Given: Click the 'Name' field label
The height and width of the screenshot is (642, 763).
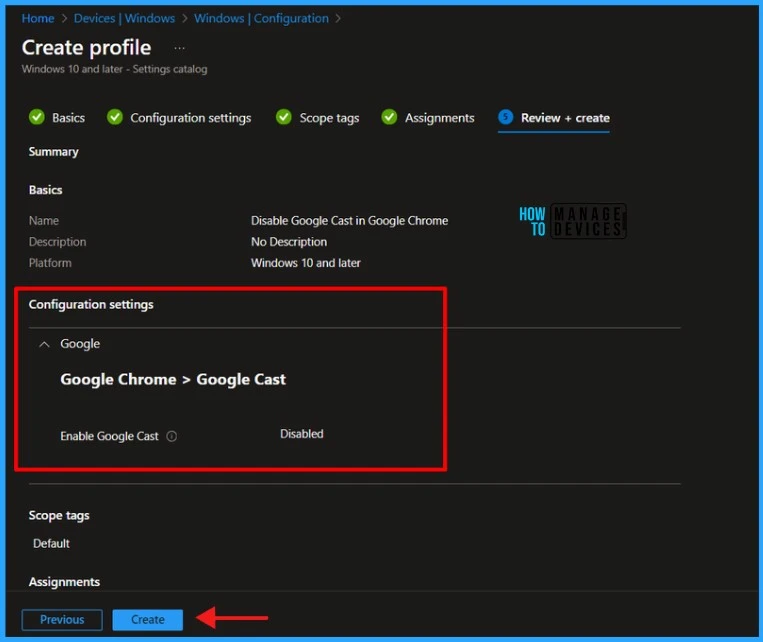Looking at the screenshot, I should pyautogui.click(x=44, y=220).
